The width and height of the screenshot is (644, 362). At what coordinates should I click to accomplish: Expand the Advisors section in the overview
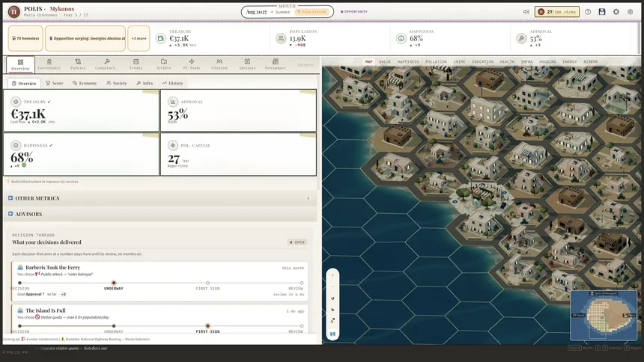pyautogui.click(x=160, y=214)
